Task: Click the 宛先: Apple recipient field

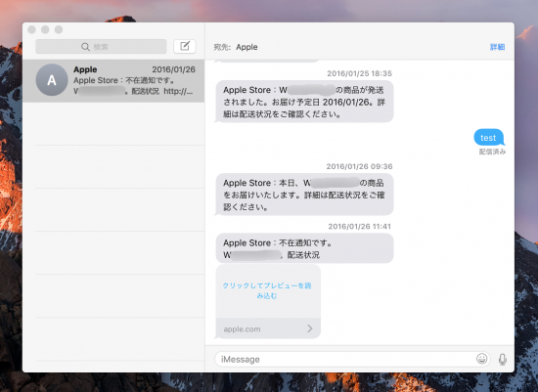Action: coord(236,47)
